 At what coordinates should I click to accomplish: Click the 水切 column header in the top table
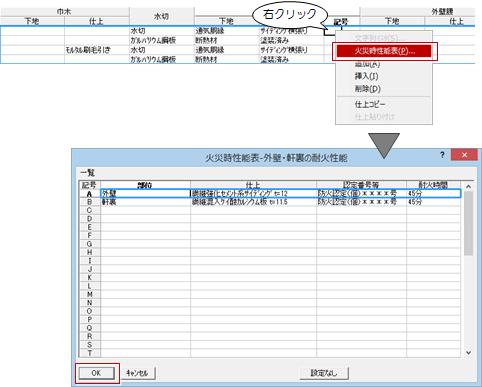click(161, 16)
